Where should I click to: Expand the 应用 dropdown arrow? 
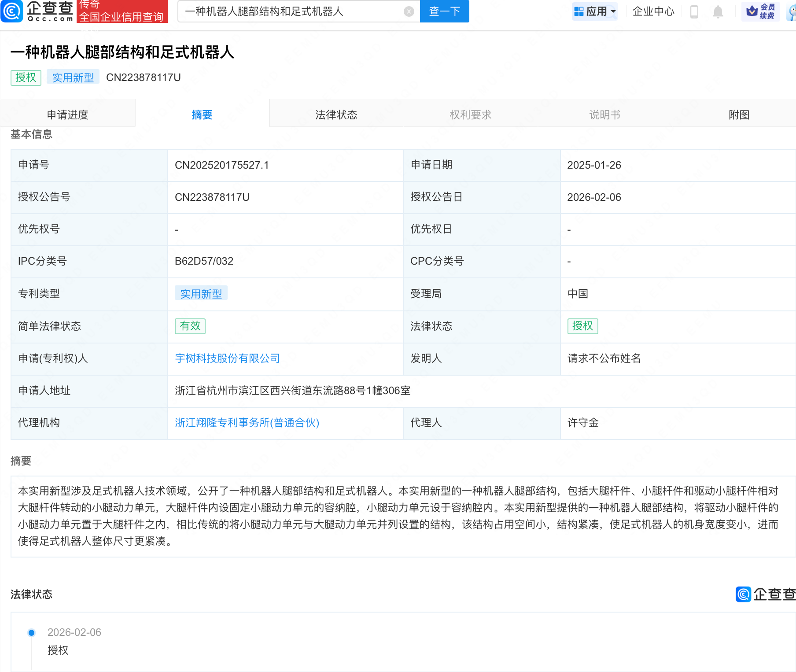(x=613, y=11)
